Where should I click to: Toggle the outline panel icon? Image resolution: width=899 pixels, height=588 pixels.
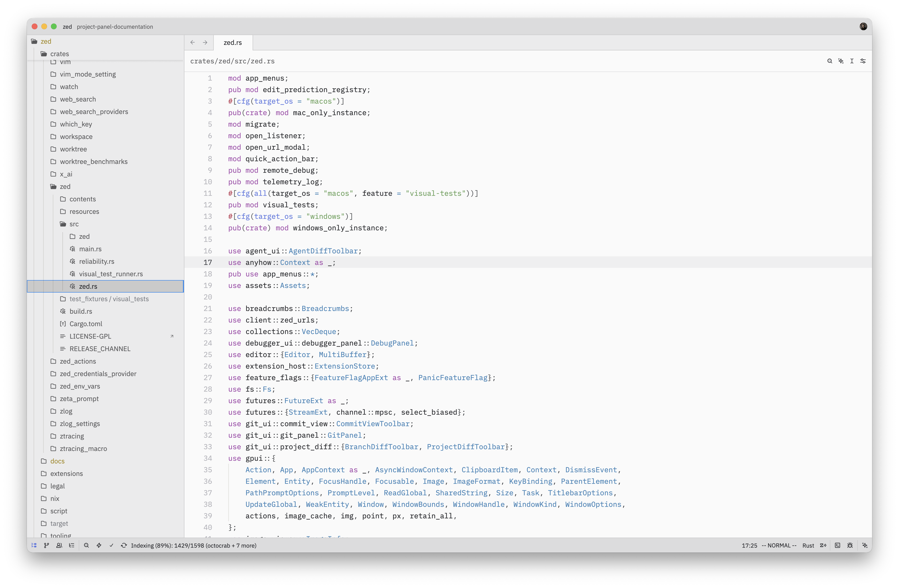pos(71,545)
